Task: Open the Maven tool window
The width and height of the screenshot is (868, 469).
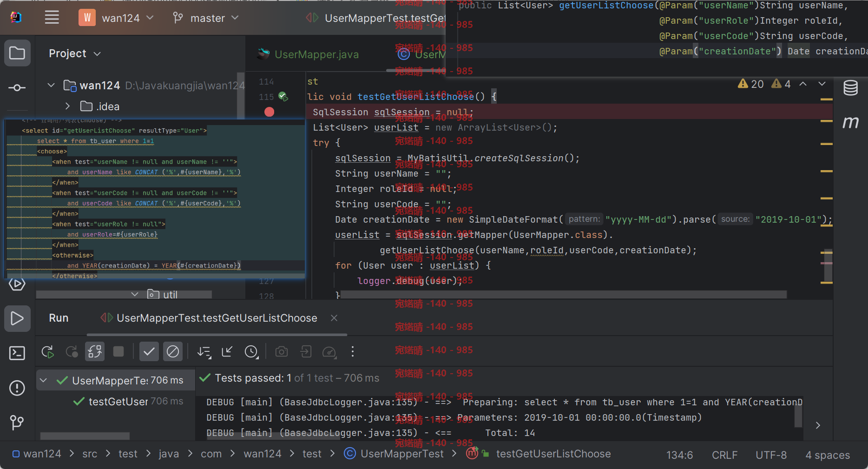Action: (x=850, y=122)
